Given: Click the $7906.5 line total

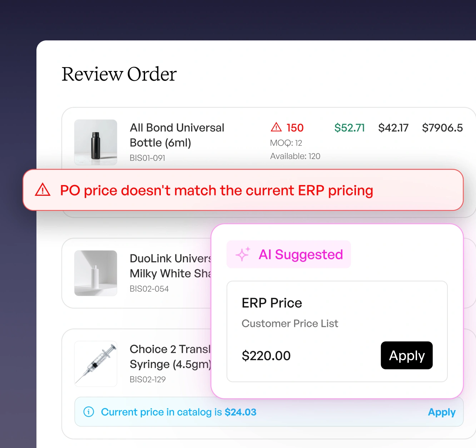Looking at the screenshot, I should (x=442, y=128).
